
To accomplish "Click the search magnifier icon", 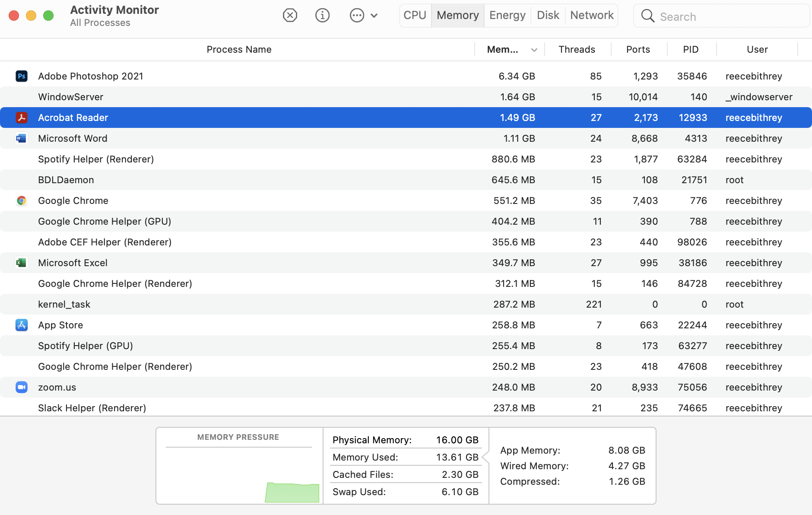I will pos(647,16).
